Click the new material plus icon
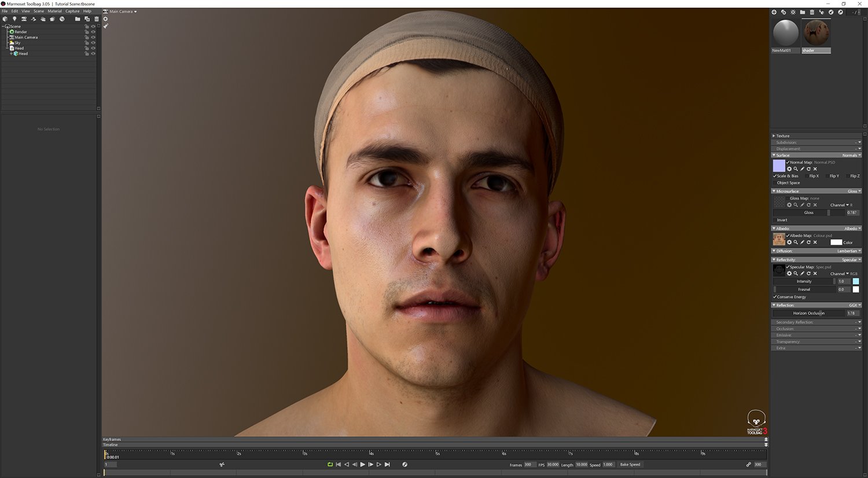868x478 pixels. [774, 12]
